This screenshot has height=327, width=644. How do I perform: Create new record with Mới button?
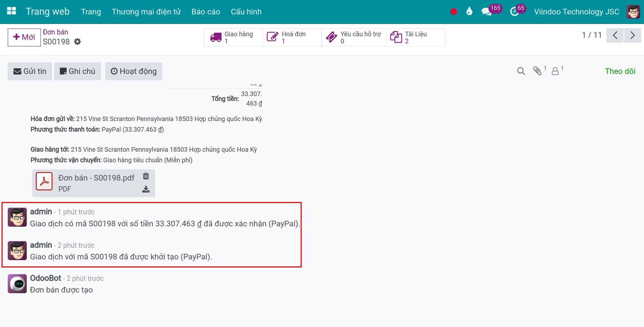click(24, 37)
